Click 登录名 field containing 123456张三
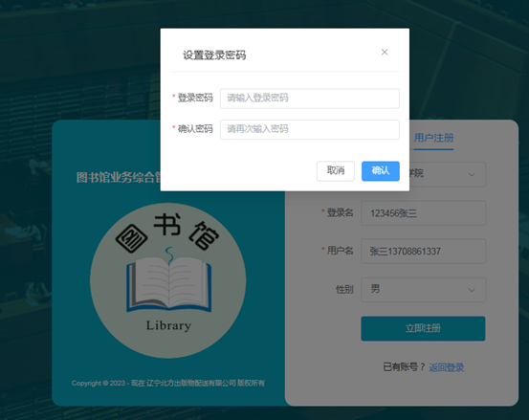The width and height of the screenshot is (529, 420). (x=423, y=213)
